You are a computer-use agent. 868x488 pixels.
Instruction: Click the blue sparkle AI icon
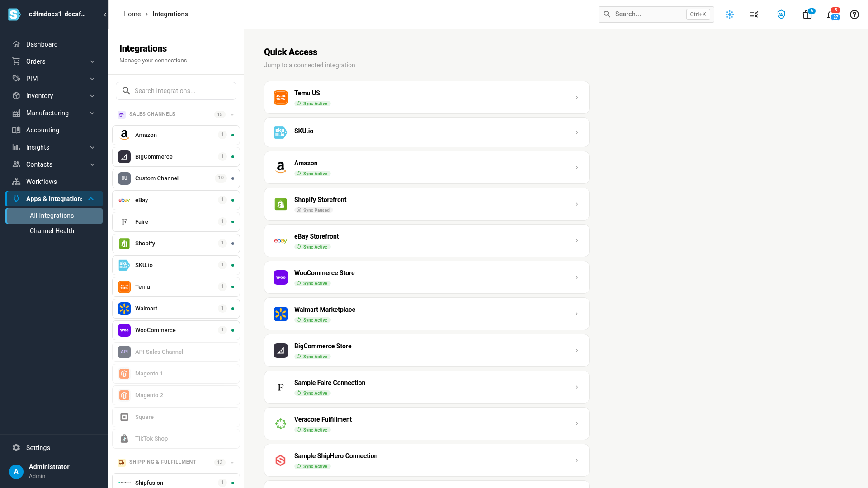[x=730, y=14]
